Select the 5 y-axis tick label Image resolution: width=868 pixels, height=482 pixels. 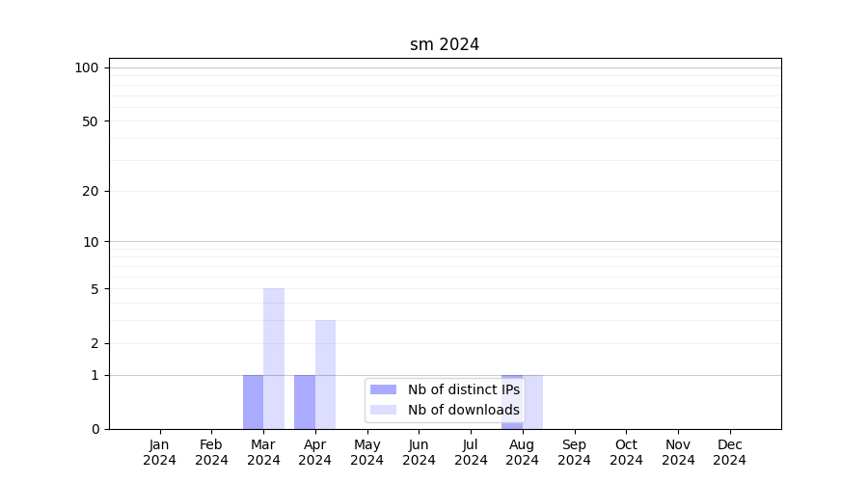[x=95, y=289]
